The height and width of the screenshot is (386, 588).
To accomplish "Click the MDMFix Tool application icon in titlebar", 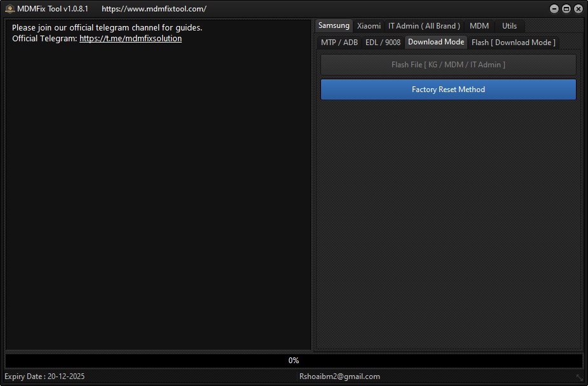I will [x=10, y=8].
